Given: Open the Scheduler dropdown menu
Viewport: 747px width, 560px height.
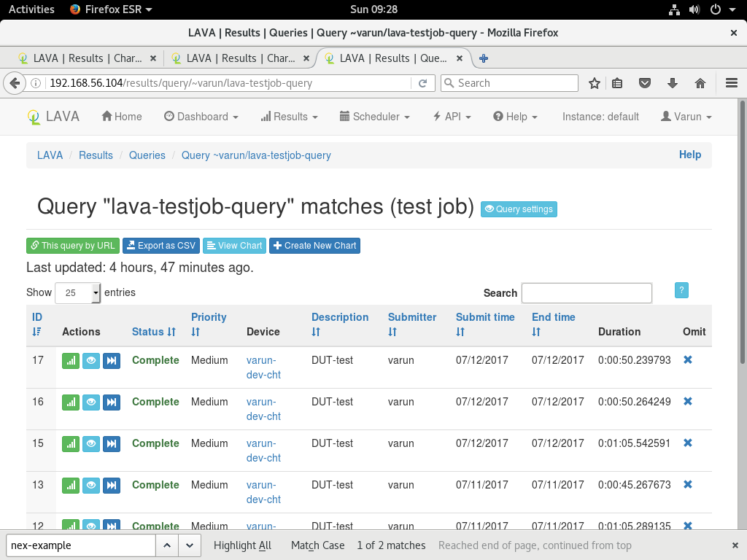Looking at the screenshot, I should point(375,117).
